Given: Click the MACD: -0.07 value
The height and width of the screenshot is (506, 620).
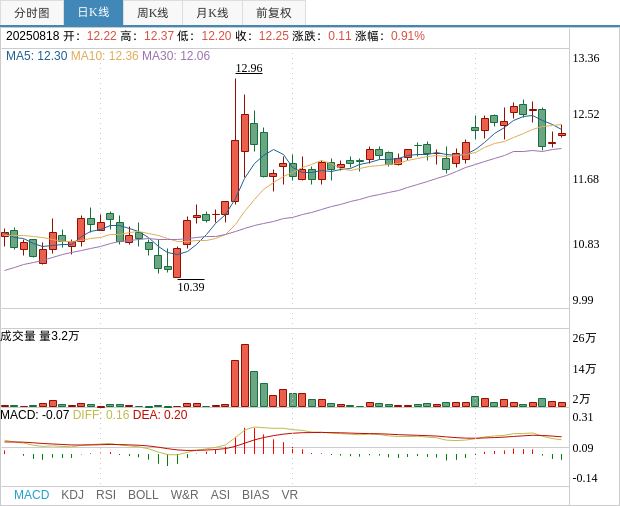Looking at the screenshot, I should (35, 415).
